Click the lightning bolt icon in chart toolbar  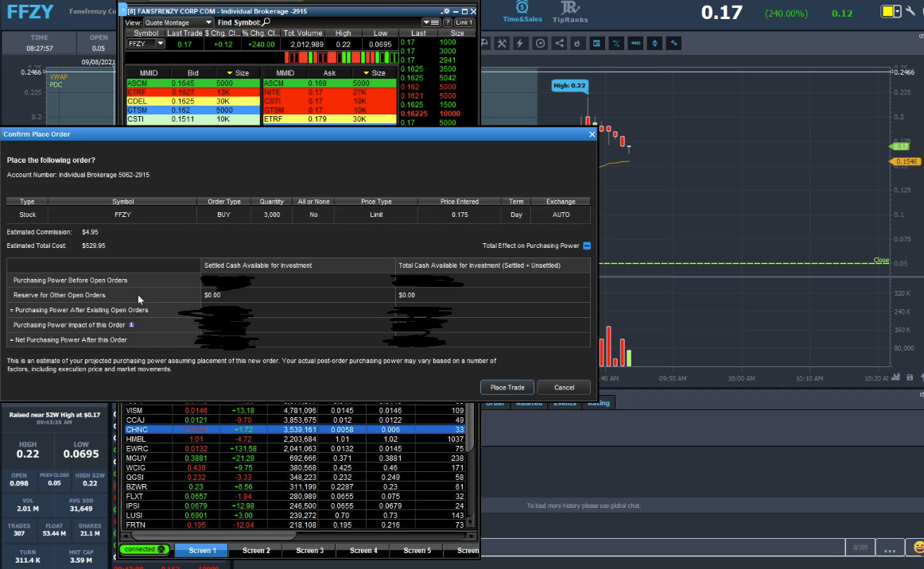coord(521,43)
